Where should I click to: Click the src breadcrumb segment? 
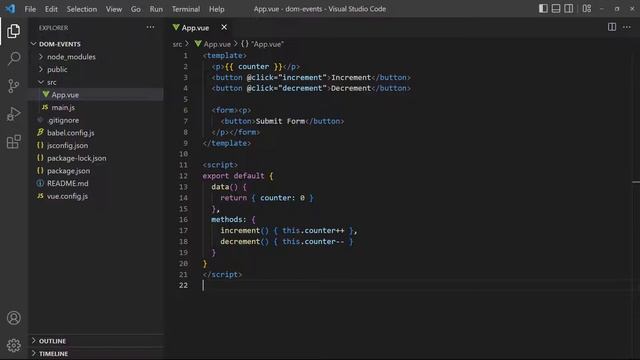tap(177, 44)
